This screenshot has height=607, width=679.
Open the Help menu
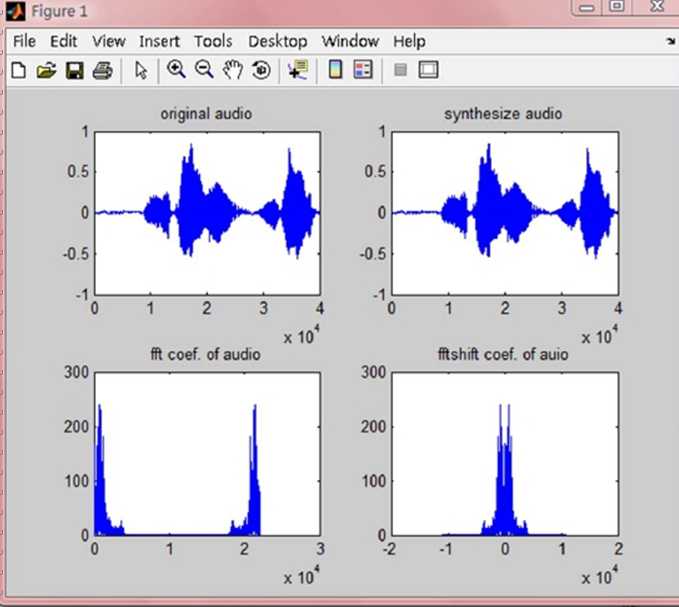click(409, 42)
